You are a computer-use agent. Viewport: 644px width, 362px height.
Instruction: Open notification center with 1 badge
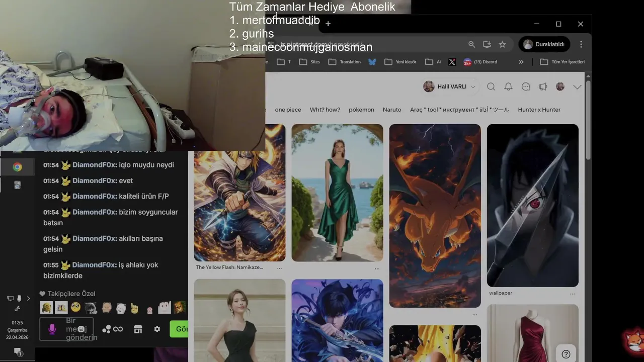[18, 351]
